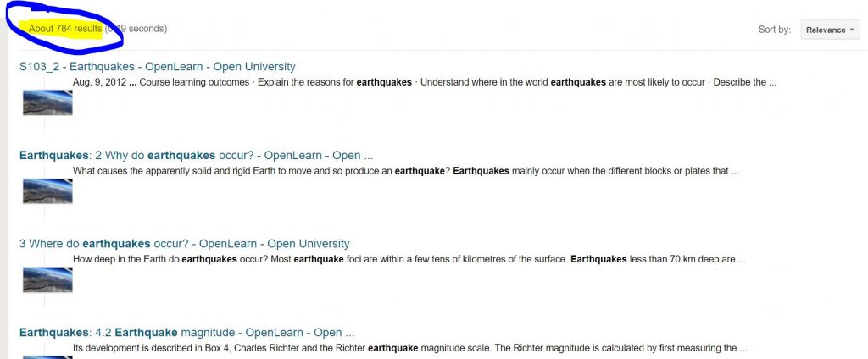Click the small arrow beside Relevance

click(851, 30)
